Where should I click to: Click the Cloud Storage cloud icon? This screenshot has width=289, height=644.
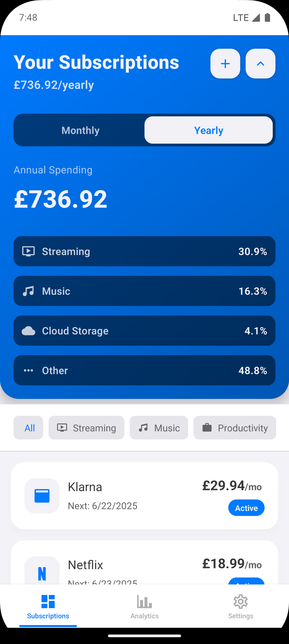[28, 331]
